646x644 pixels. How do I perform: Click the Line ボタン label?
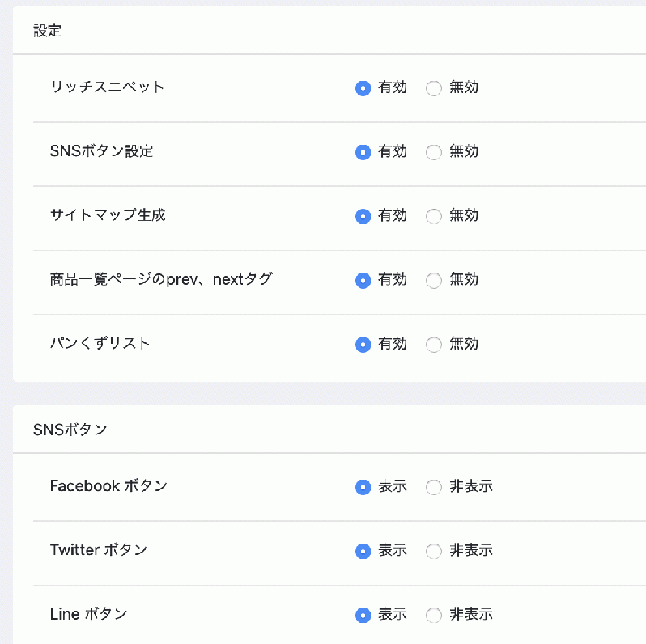(x=88, y=614)
